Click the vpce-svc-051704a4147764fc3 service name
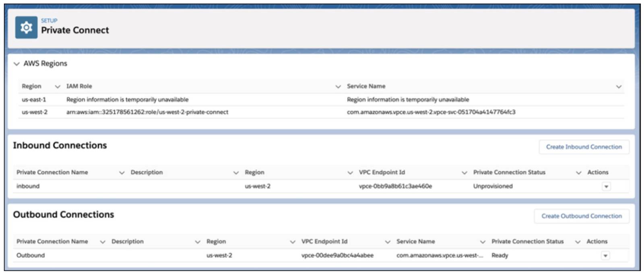This screenshot has height=273, width=644. coord(431,112)
